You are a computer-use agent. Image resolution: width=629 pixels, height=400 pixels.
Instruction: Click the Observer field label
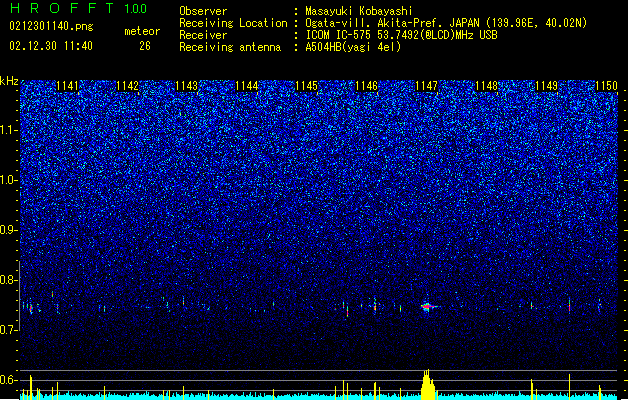203,11
